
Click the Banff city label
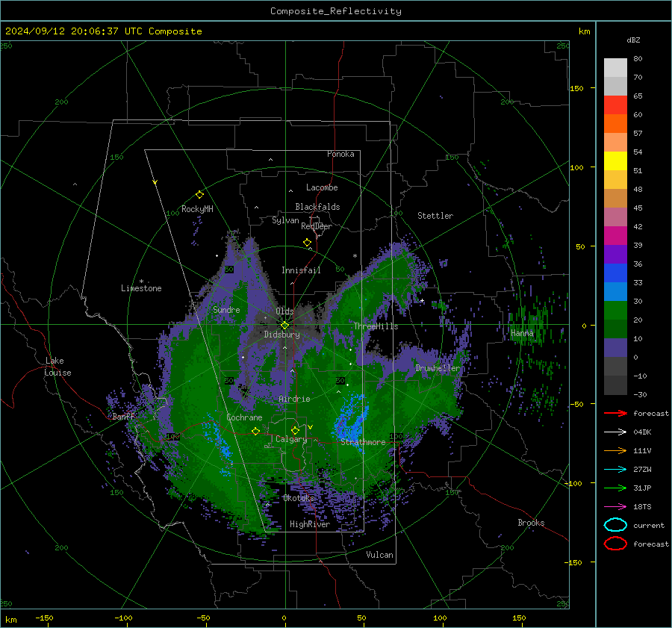click(x=124, y=416)
